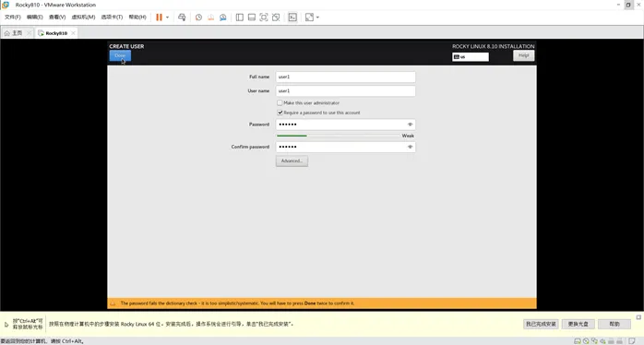This screenshot has width=644, height=345.
Task: Click the ROCKY LINUX 8.10 INSTALLATION text
Action: coord(494,46)
